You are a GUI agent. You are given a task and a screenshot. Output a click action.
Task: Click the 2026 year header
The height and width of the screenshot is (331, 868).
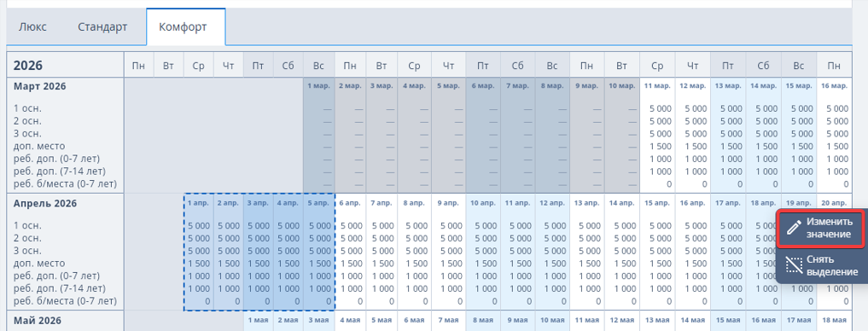(27, 66)
